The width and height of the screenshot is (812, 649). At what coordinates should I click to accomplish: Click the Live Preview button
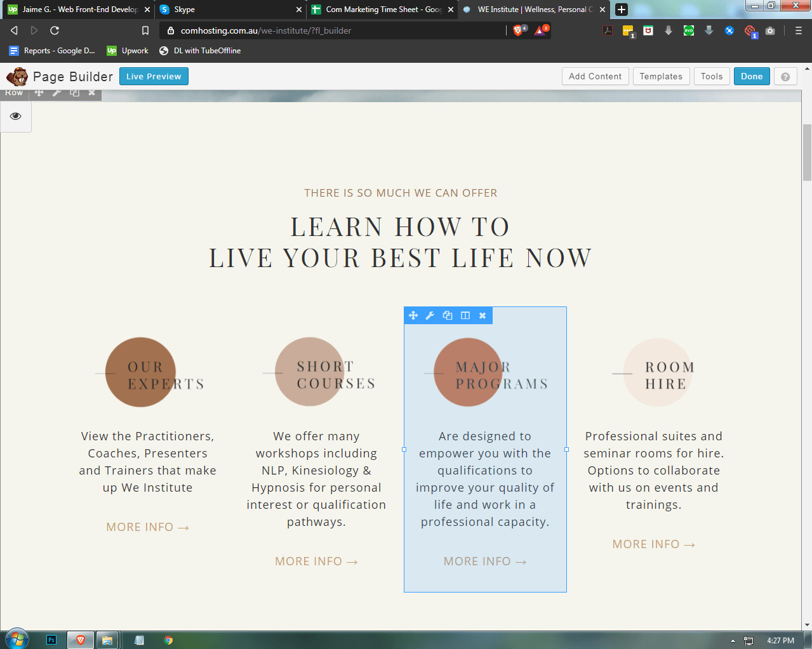coord(154,76)
